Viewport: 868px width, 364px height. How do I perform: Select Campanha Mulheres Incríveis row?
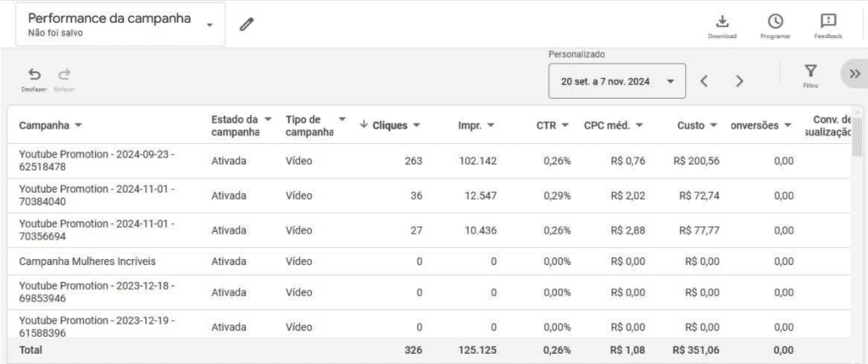(87, 261)
